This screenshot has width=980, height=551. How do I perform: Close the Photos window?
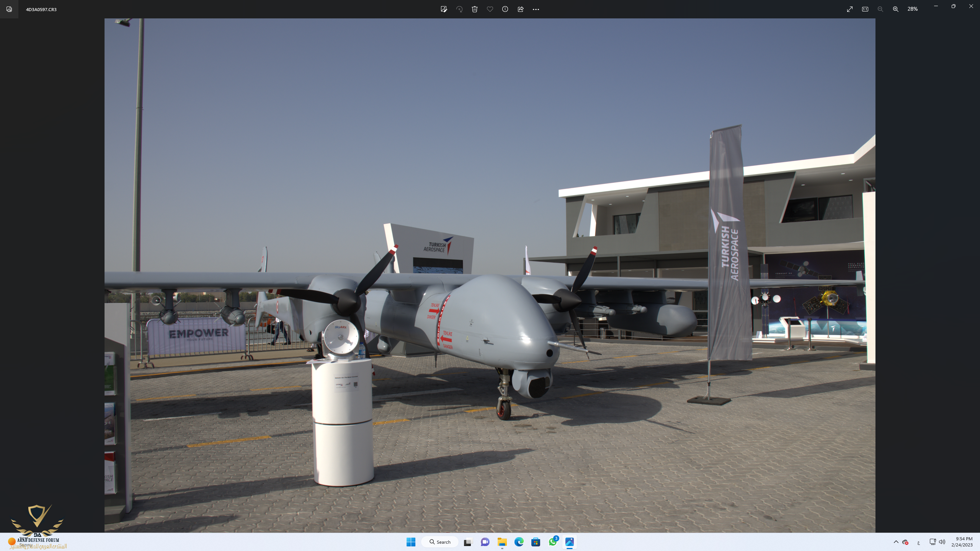click(x=971, y=6)
